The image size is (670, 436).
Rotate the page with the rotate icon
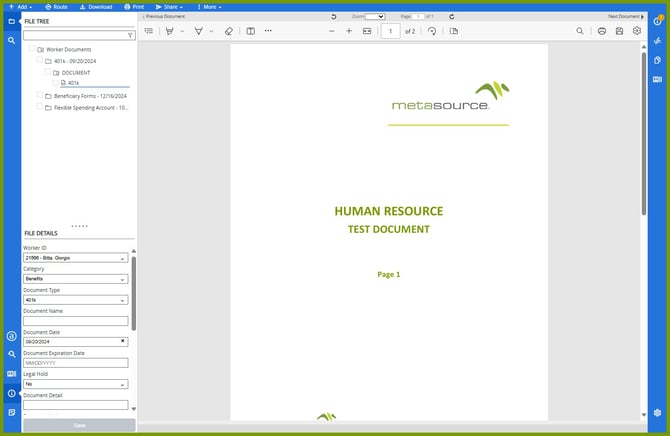coord(432,31)
